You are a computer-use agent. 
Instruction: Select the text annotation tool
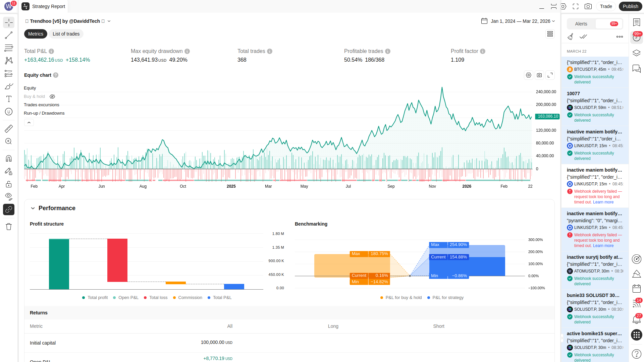(9, 99)
